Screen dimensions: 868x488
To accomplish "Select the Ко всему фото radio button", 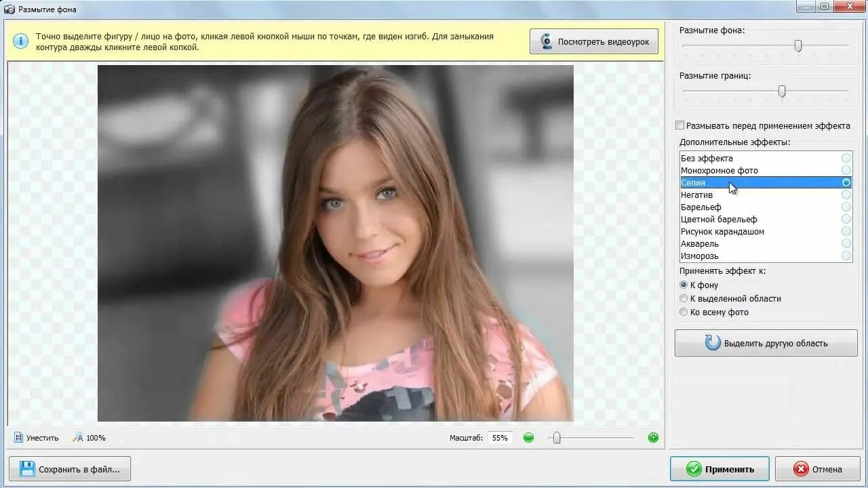I will pyautogui.click(x=684, y=312).
